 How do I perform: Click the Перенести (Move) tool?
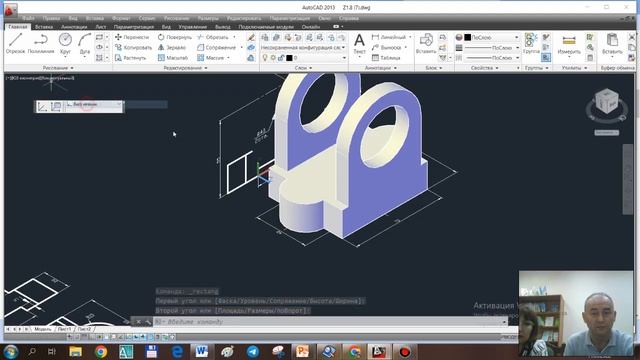coord(132,37)
